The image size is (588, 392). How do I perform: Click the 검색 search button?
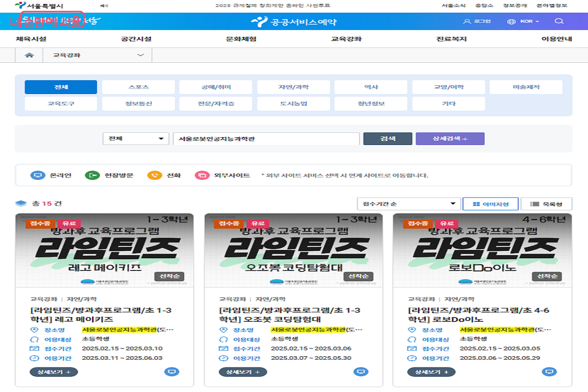point(388,139)
